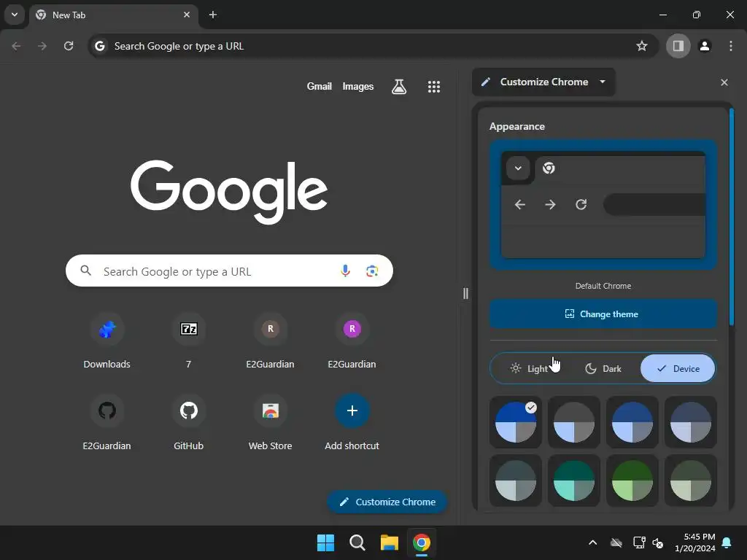The image size is (747, 560).
Task: Start voice search with microphone icon
Action: [345, 271]
